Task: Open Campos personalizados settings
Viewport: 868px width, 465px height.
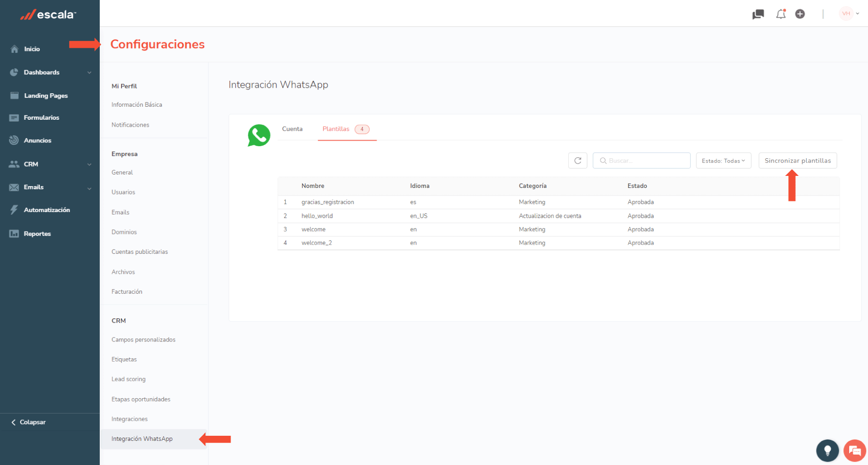Action: point(143,340)
